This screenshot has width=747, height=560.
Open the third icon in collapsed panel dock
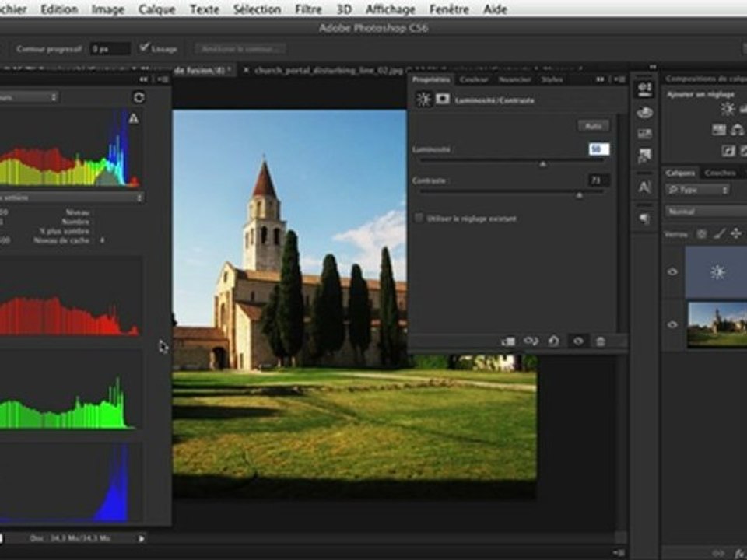[644, 134]
